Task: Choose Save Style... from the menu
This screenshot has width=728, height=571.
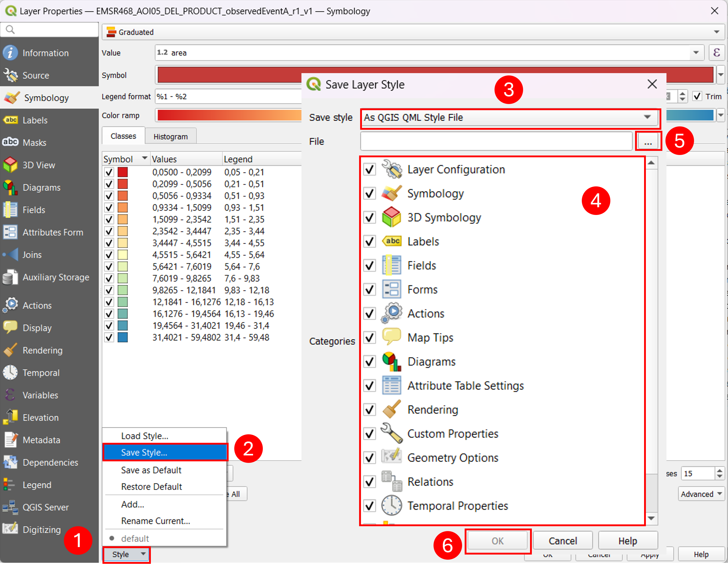Action: [165, 452]
